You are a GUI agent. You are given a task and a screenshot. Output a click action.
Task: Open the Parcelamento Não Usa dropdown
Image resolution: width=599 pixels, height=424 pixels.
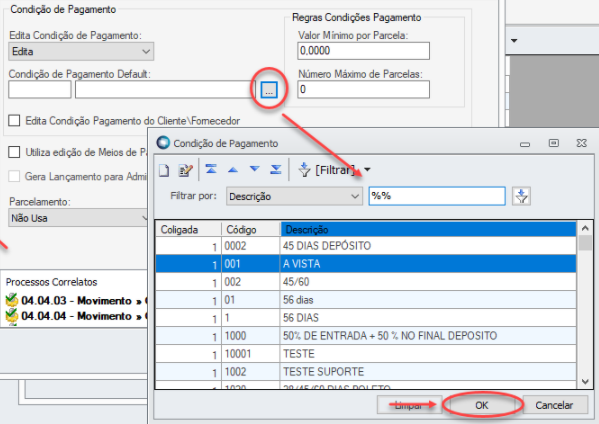78,218
